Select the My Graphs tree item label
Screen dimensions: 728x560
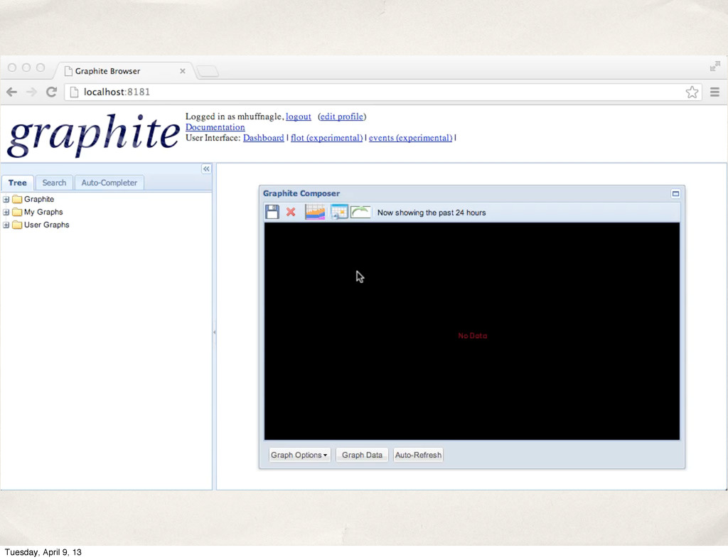click(43, 212)
